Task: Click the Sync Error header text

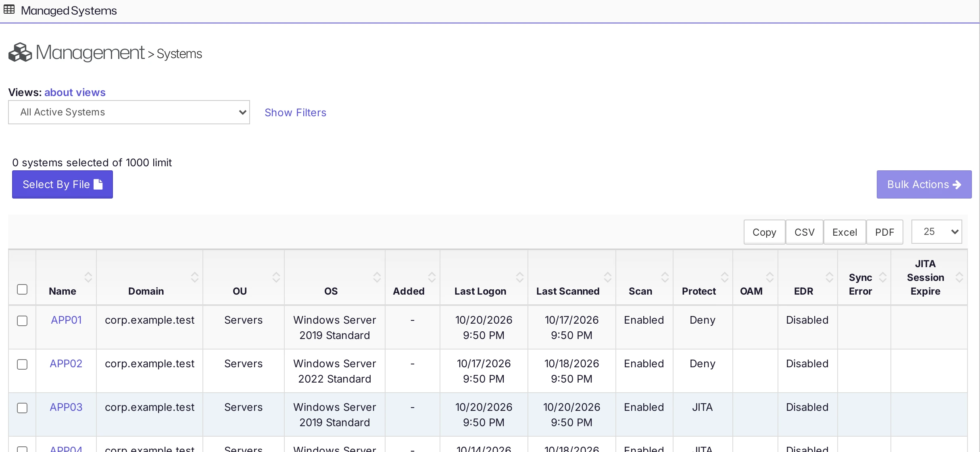Action: 861,285
